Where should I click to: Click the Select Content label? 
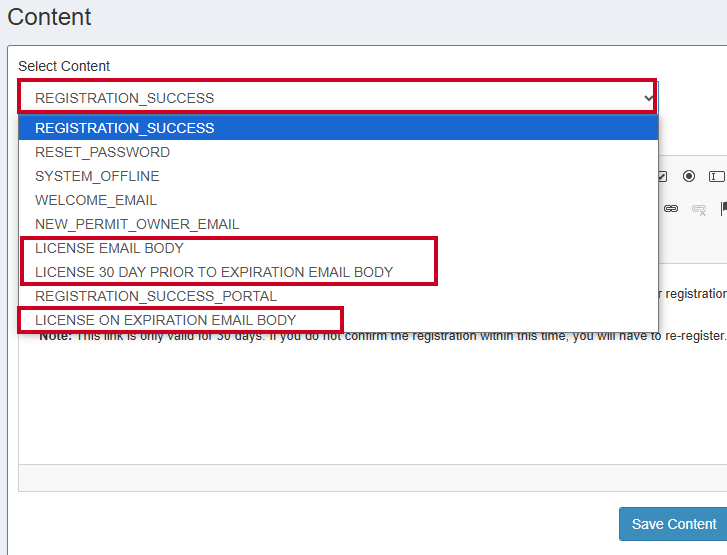click(x=64, y=66)
